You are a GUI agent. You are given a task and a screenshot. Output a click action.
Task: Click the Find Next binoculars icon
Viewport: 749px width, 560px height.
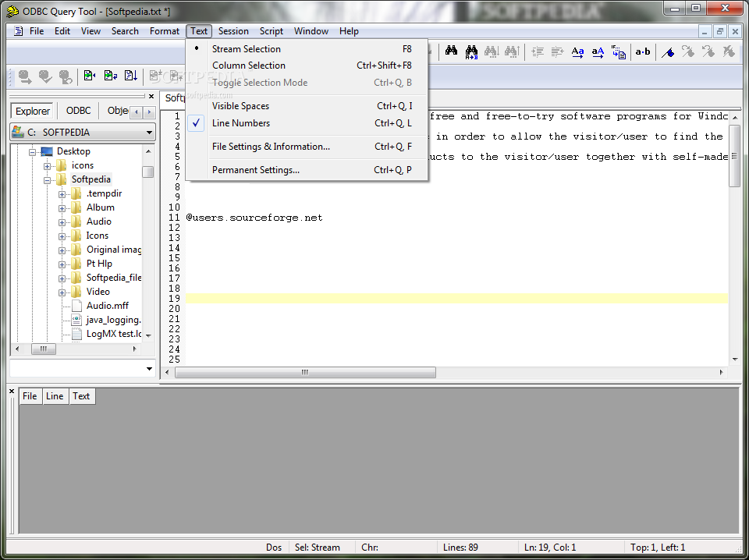tap(492, 51)
